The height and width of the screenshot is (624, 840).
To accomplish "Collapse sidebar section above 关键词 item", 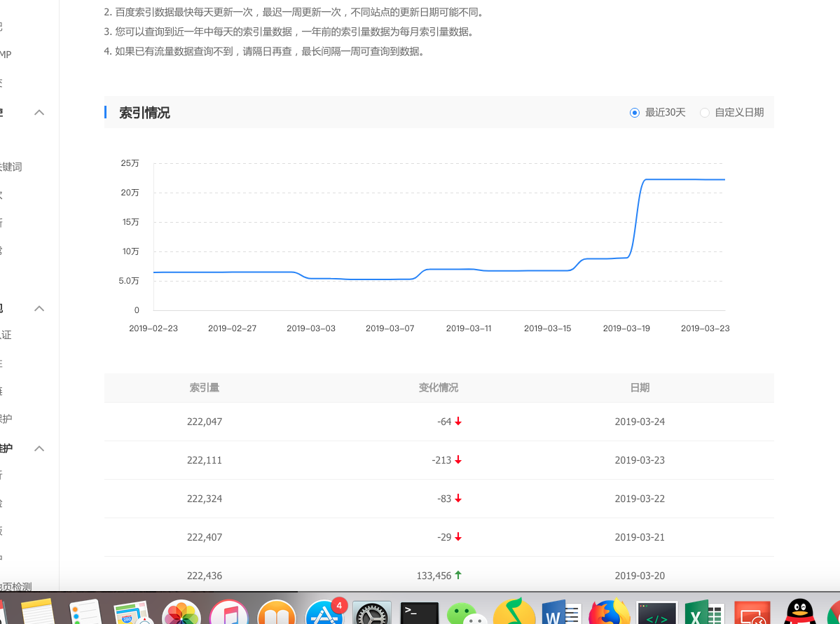I will pos(39,113).
